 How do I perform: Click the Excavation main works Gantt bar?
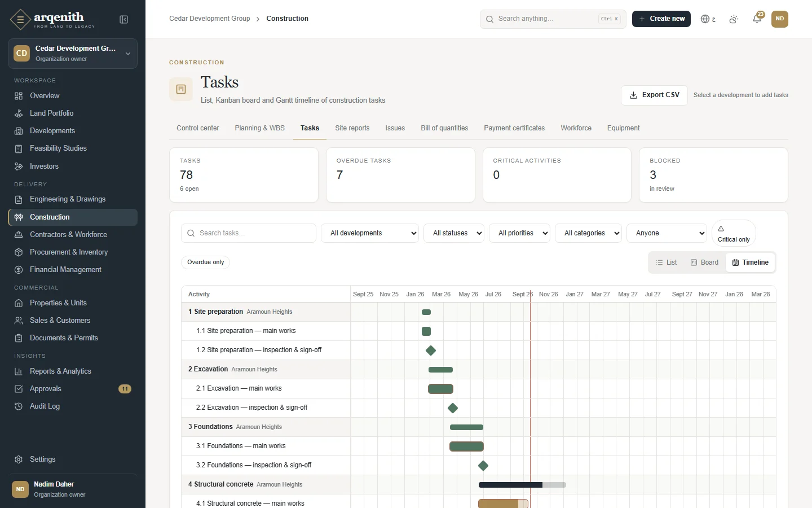441,389
